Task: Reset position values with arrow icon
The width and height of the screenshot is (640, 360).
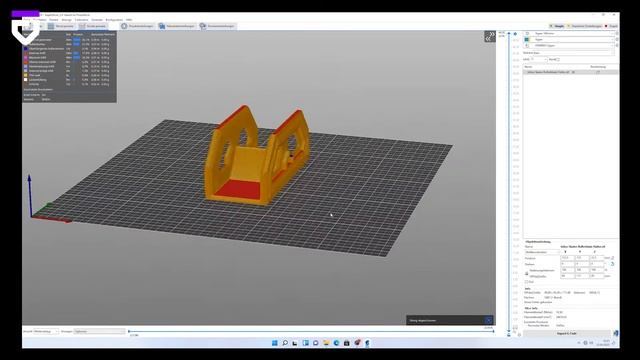Action: click(x=613, y=258)
